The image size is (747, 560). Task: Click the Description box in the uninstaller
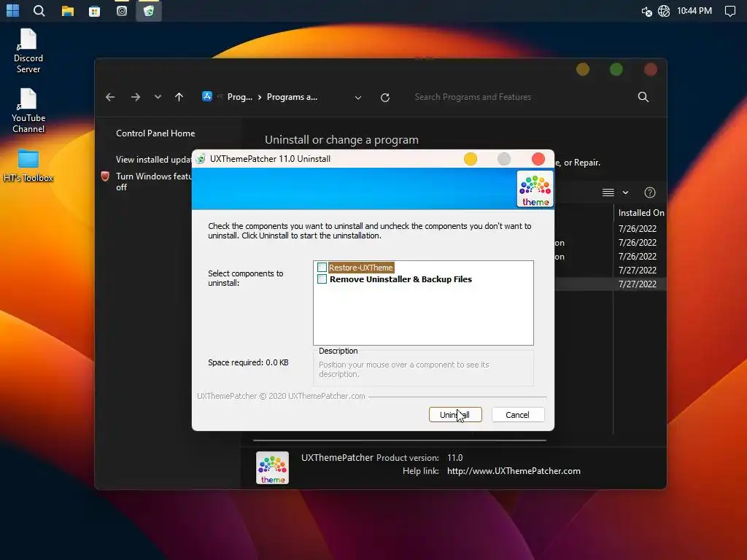coord(424,367)
